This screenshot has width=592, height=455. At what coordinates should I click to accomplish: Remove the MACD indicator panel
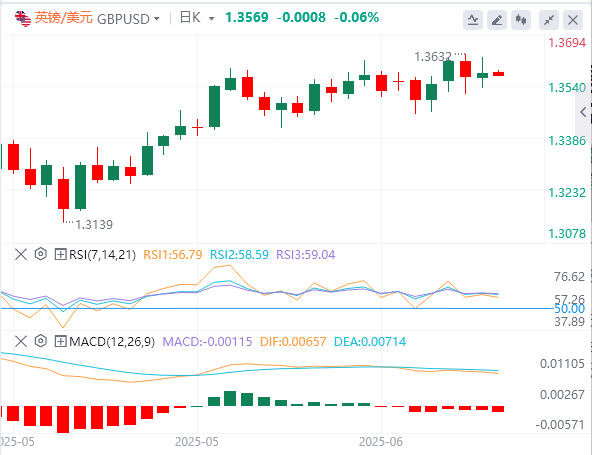point(21,341)
